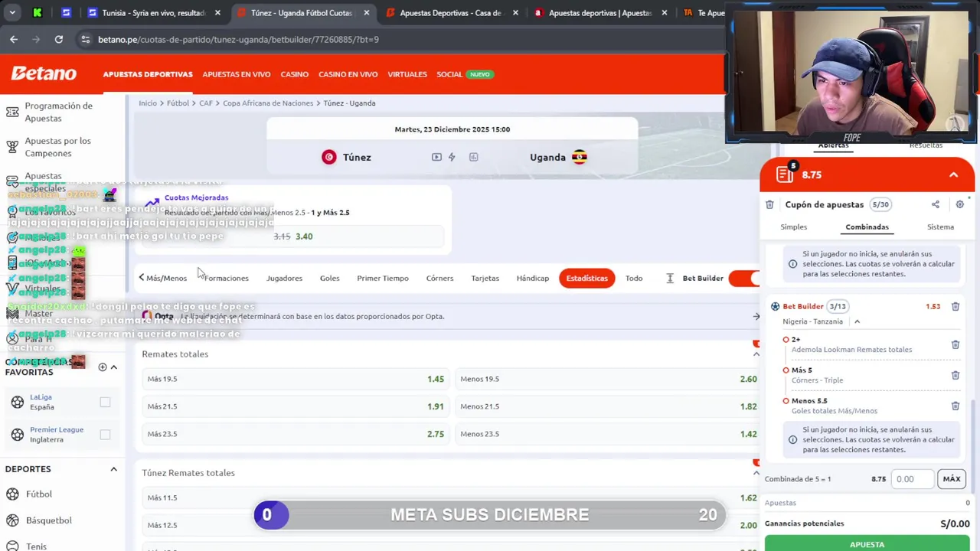The height and width of the screenshot is (551, 980).
Task: Select the Todo market tab
Action: point(634,278)
